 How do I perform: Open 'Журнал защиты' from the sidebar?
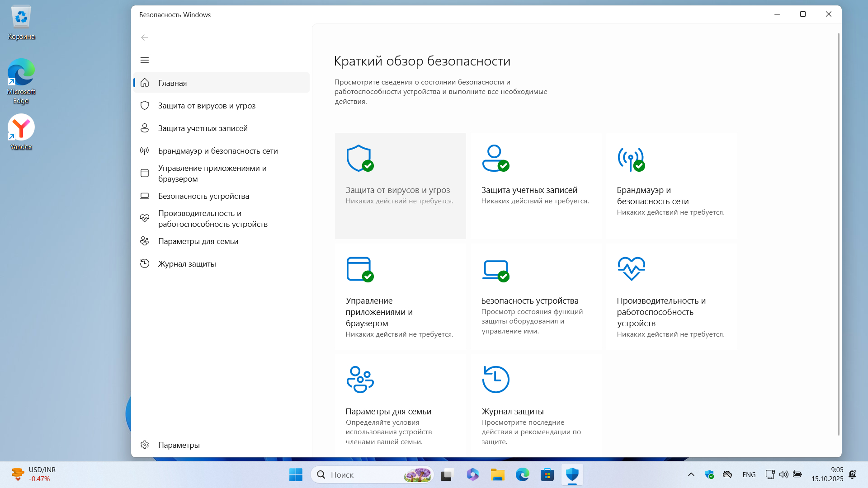(187, 264)
